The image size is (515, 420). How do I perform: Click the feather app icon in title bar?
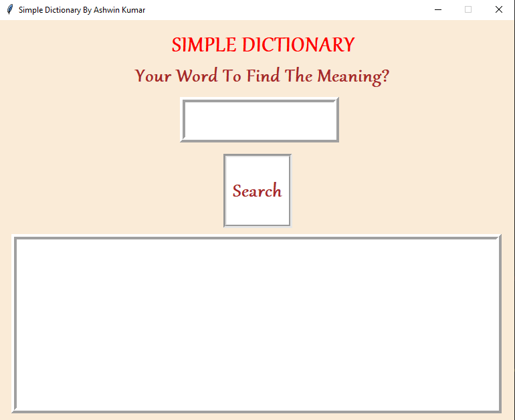(10, 9)
